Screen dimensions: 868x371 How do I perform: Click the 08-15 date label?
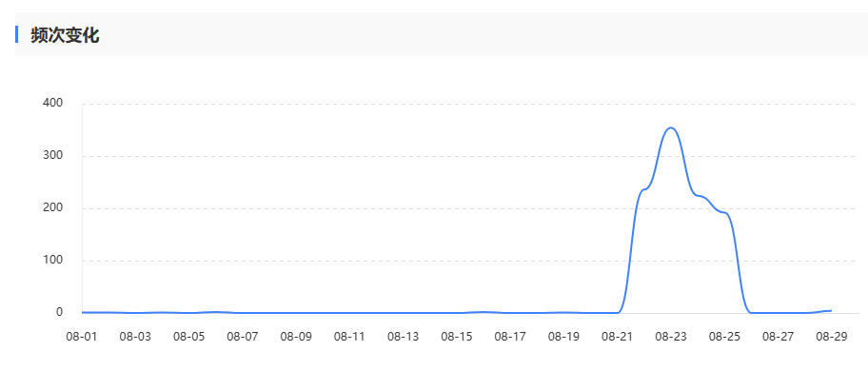(x=457, y=337)
